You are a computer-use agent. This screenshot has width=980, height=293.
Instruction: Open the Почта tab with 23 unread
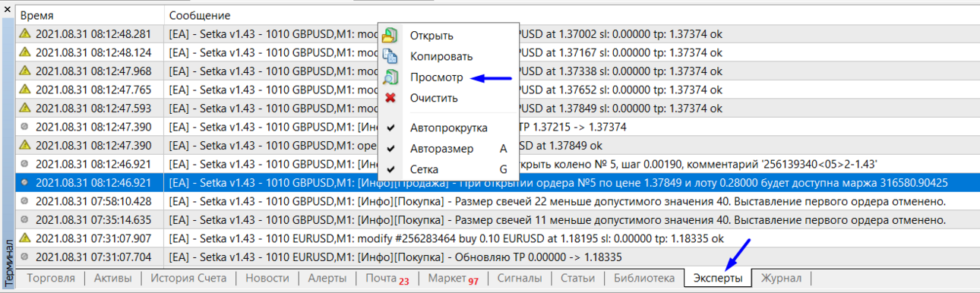(x=387, y=279)
